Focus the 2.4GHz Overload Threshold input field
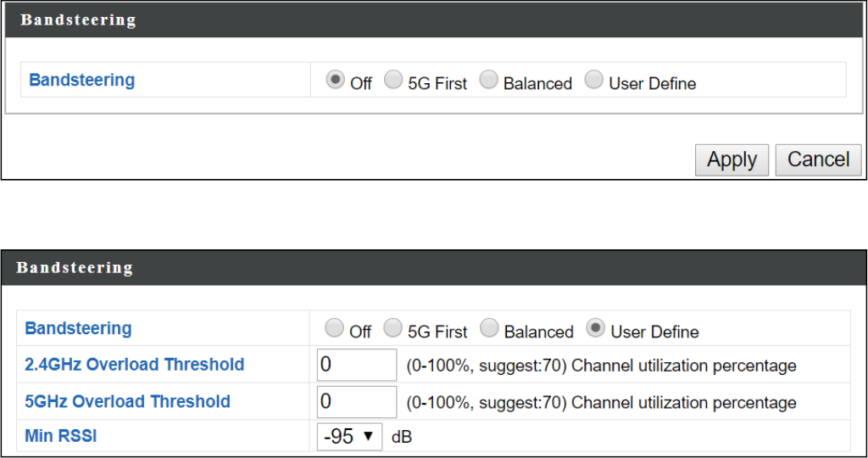The image size is (868, 458). [357, 365]
